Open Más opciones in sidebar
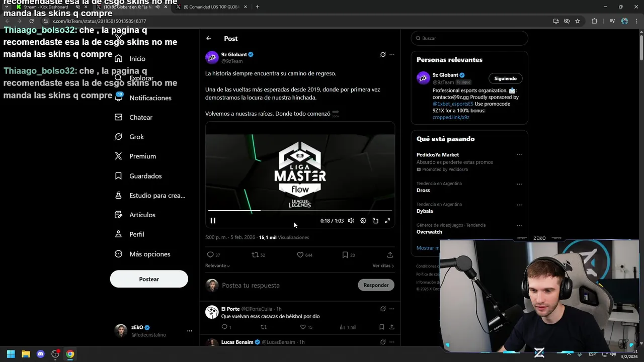The height and width of the screenshot is (362, 644). pos(142,254)
